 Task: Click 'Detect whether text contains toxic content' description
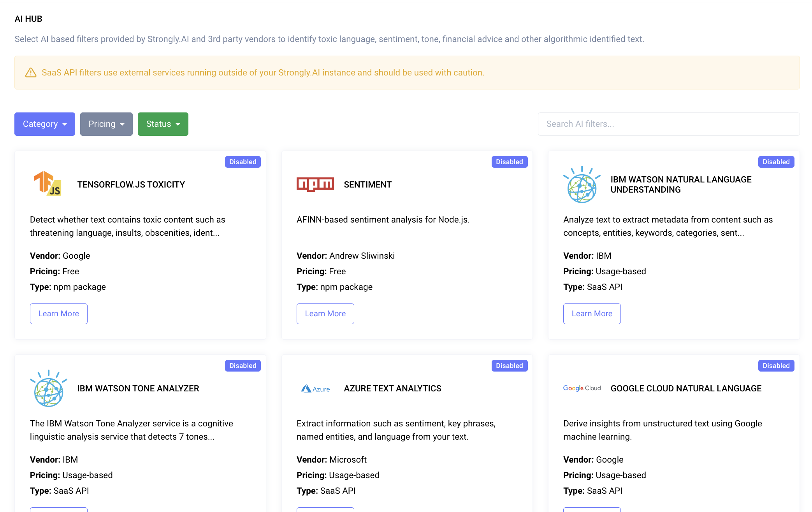tap(128, 226)
